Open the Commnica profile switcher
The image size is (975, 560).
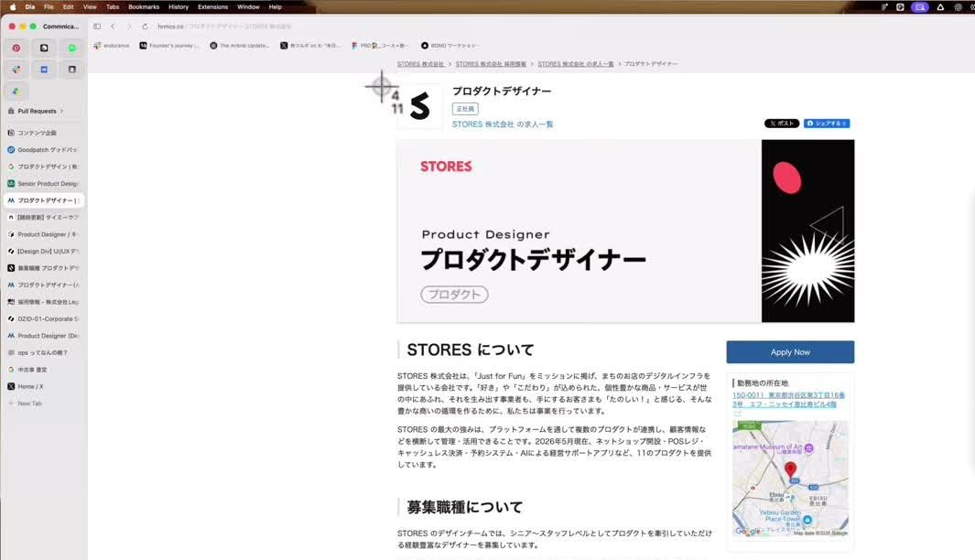[60, 27]
